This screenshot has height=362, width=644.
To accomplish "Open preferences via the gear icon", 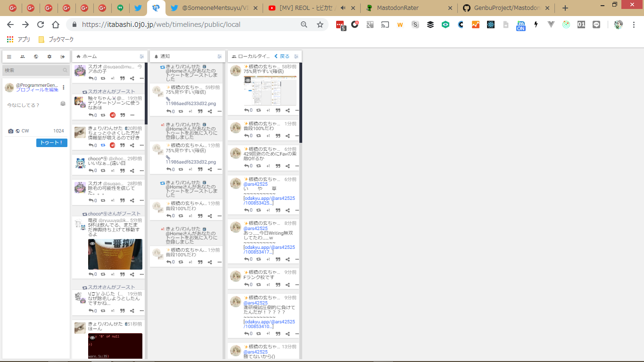I will point(50,57).
